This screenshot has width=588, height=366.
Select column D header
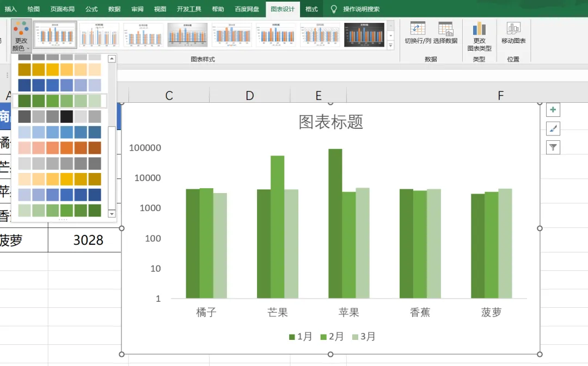250,96
